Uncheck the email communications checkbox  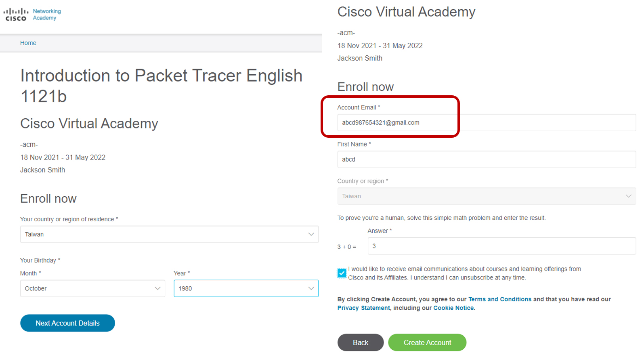point(342,273)
